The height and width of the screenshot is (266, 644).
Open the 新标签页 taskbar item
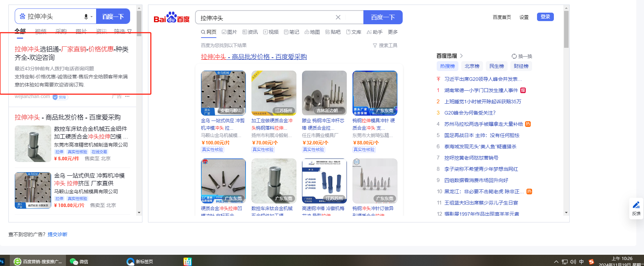point(140,261)
